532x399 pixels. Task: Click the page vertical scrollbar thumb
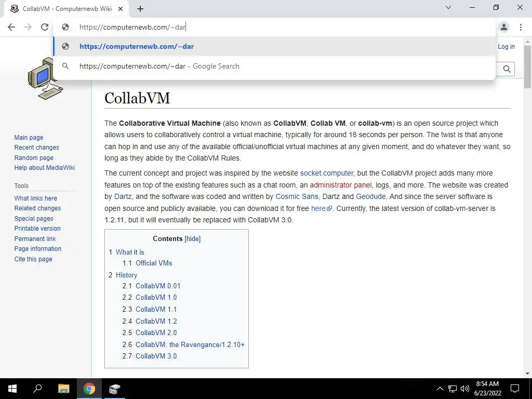527,66
